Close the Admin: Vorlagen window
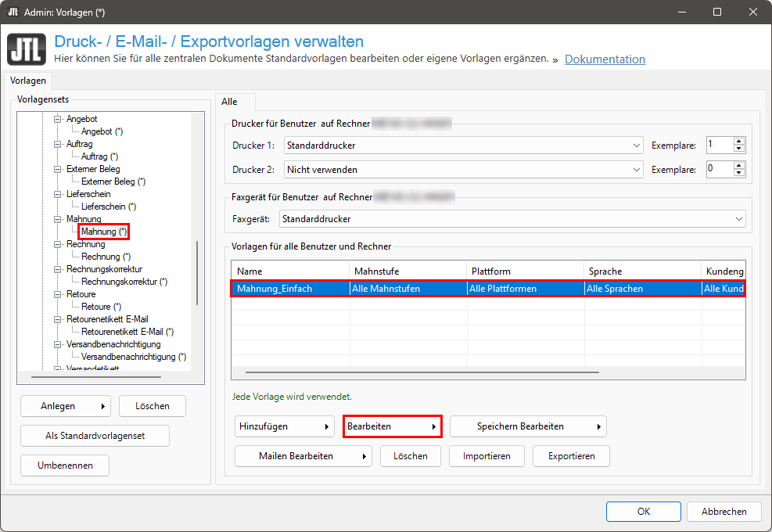 [752, 12]
